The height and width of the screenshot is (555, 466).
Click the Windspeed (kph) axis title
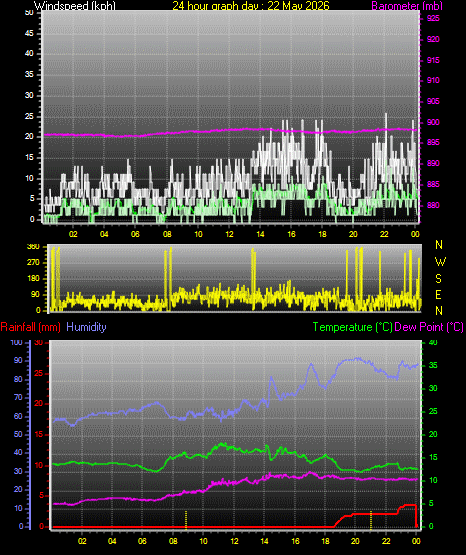[x=75, y=6]
